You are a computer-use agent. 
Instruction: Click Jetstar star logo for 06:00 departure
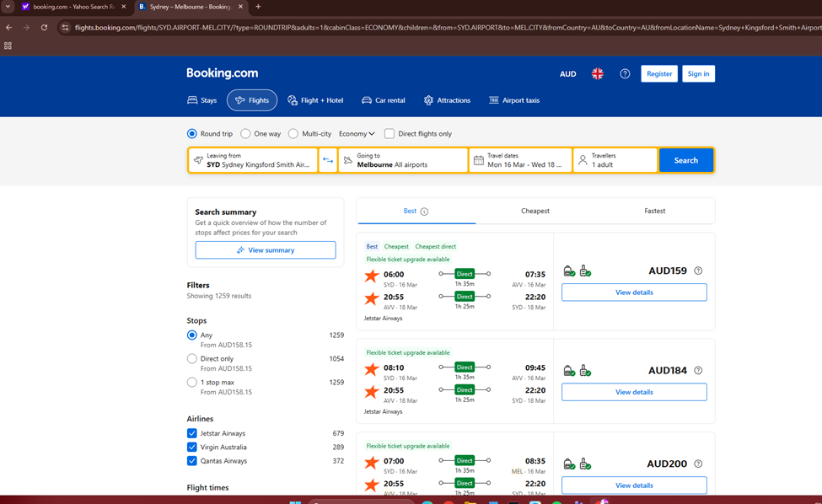372,276
